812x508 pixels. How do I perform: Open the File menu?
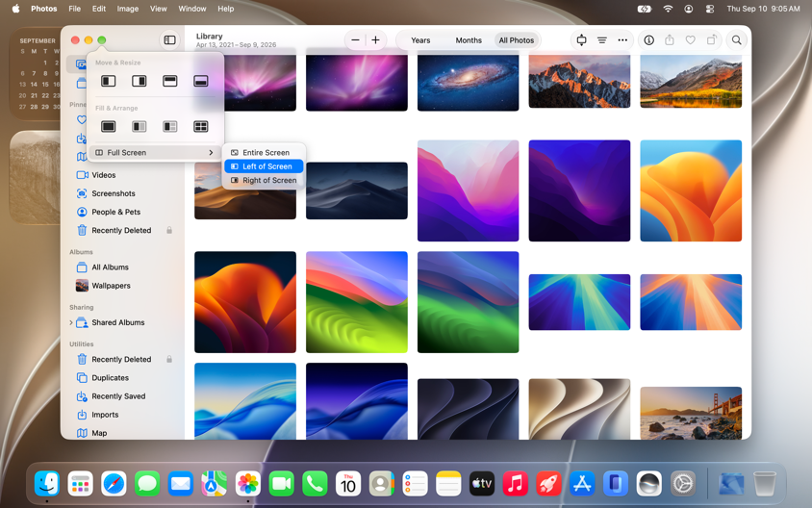[75, 9]
